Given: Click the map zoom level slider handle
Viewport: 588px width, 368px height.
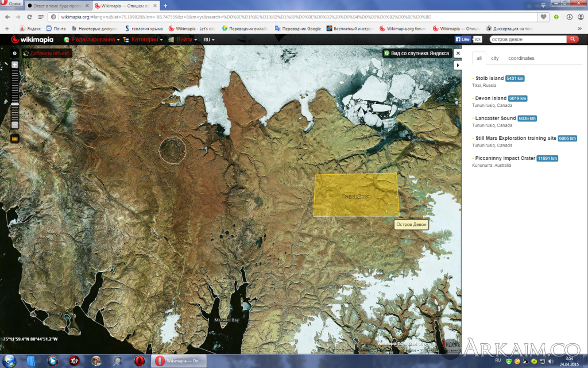Looking at the screenshot, I should tap(15, 103).
